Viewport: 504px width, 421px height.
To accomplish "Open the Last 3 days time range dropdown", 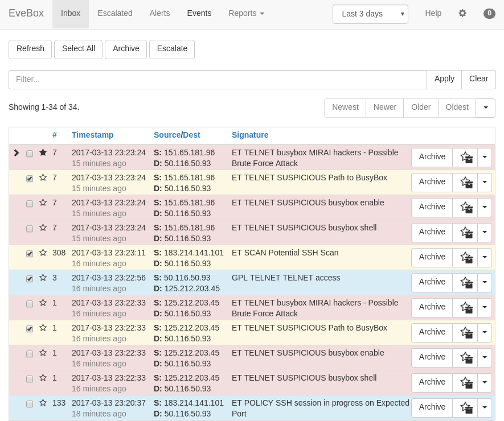I will pos(370,14).
